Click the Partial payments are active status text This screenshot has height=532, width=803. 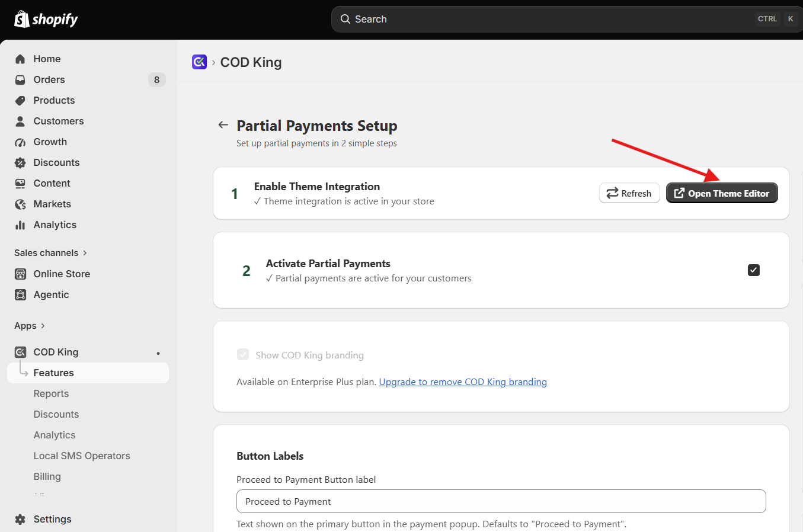pos(369,278)
